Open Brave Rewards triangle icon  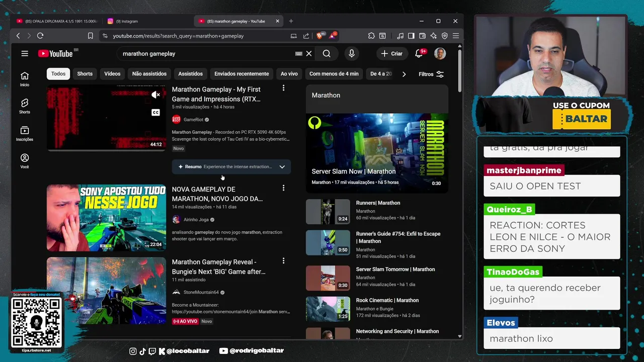tap(333, 36)
